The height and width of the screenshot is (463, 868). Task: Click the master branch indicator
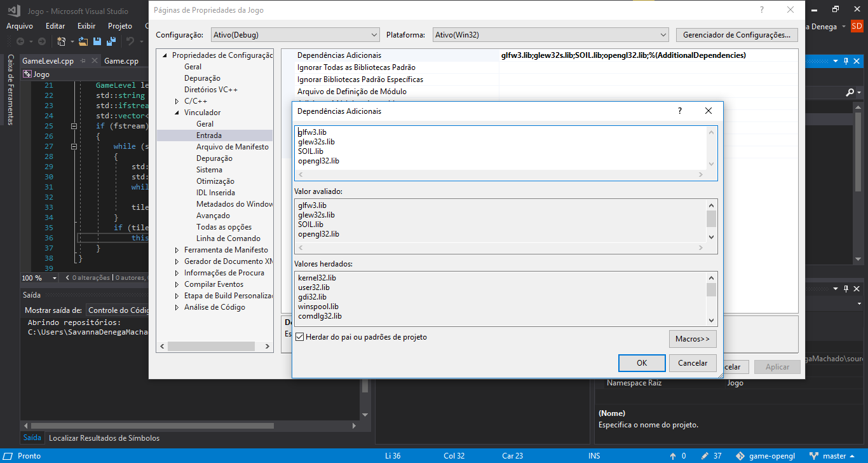point(832,456)
